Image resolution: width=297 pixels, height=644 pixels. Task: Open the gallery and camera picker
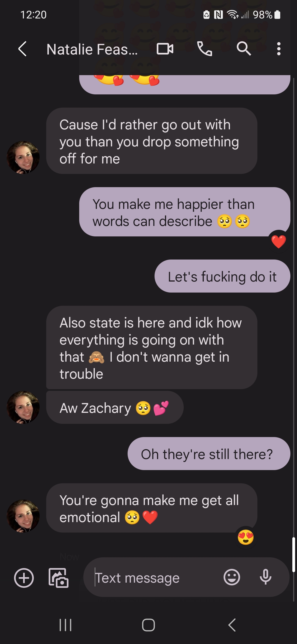click(x=58, y=578)
